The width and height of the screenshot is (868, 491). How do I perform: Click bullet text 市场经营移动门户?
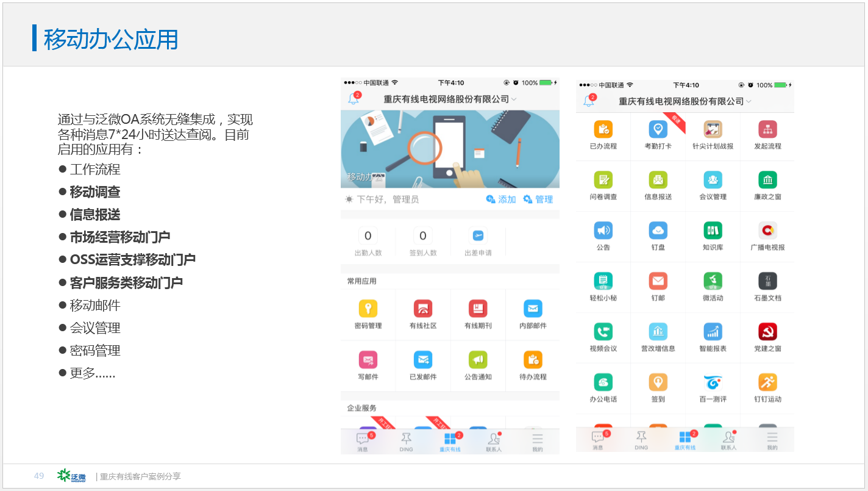coord(120,237)
